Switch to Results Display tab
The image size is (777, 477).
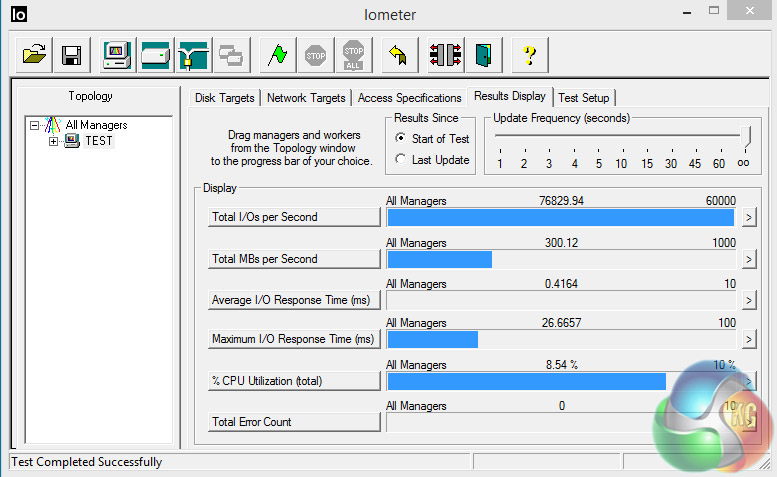[509, 96]
